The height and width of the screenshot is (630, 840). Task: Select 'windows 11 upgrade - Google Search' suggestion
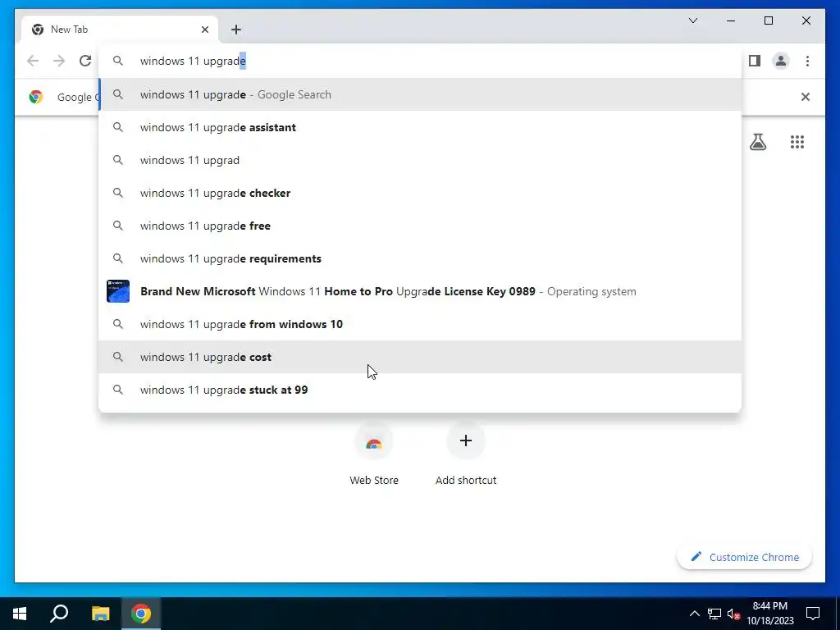(x=420, y=95)
